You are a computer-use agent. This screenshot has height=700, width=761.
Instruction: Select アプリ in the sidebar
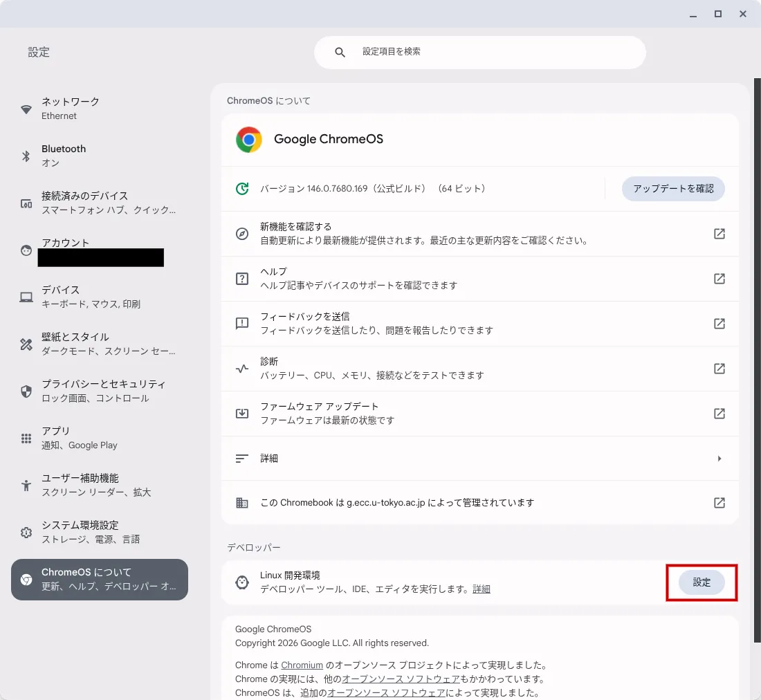pyautogui.click(x=100, y=438)
